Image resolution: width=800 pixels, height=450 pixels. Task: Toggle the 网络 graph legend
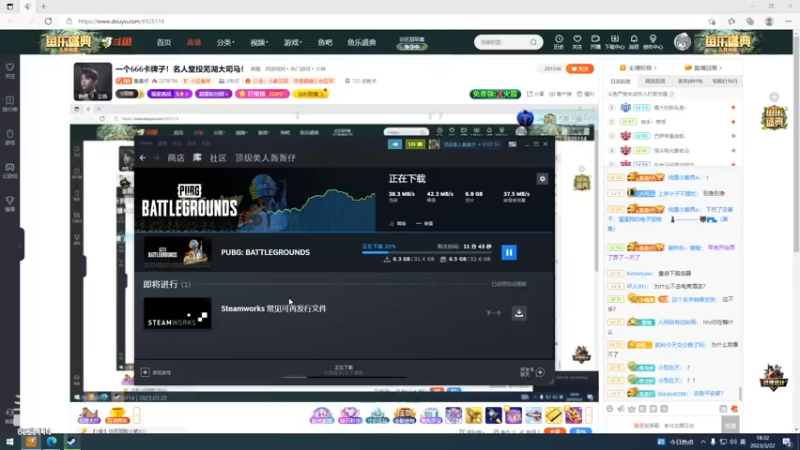(398, 223)
